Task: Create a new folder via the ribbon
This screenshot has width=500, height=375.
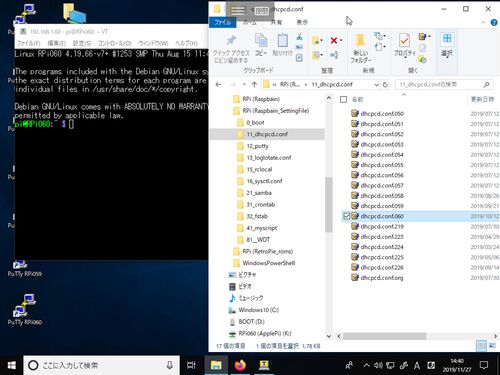Action: 360,49
